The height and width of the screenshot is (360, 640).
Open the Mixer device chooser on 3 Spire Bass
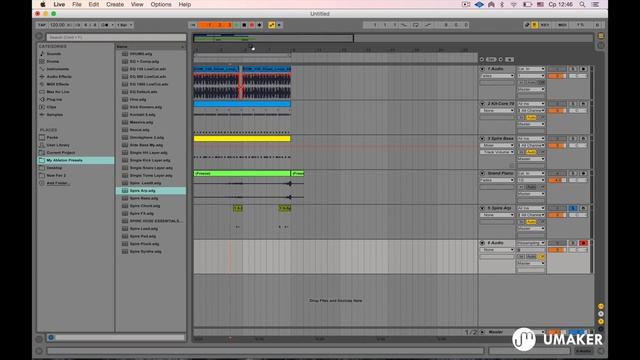pos(497,145)
